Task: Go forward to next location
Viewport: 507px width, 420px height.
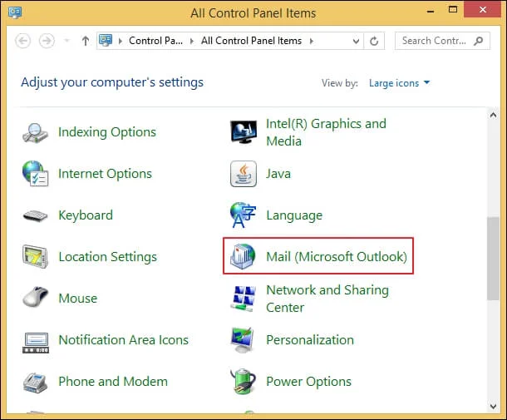Action: click(47, 41)
